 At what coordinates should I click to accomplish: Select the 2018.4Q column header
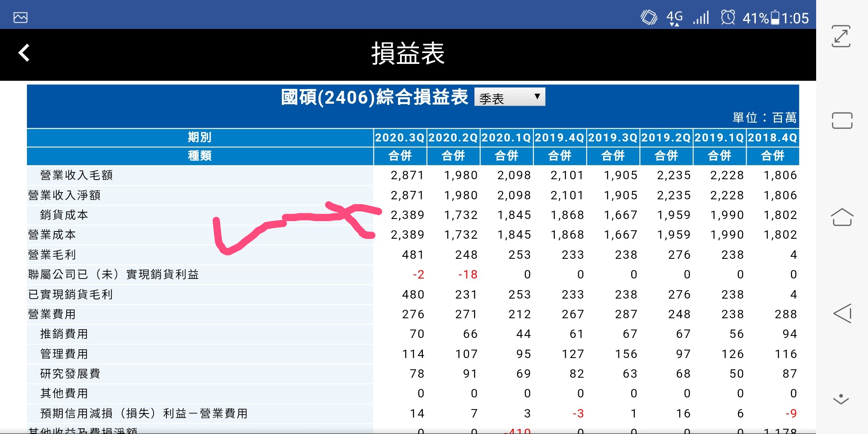772,138
